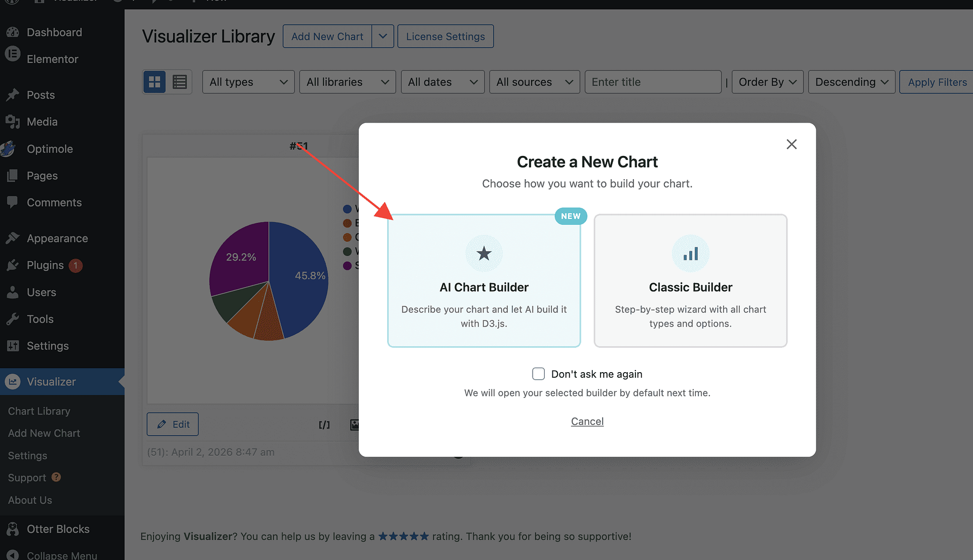The image size is (973, 560).
Task: Go to Appearance in the sidebar menu
Action: pos(57,238)
